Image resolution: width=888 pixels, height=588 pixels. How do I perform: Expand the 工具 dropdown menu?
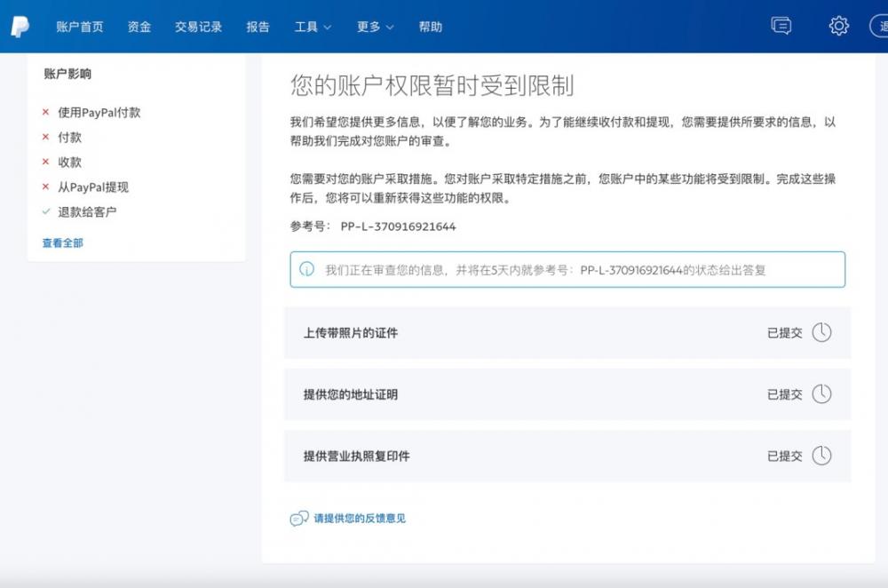tap(313, 27)
